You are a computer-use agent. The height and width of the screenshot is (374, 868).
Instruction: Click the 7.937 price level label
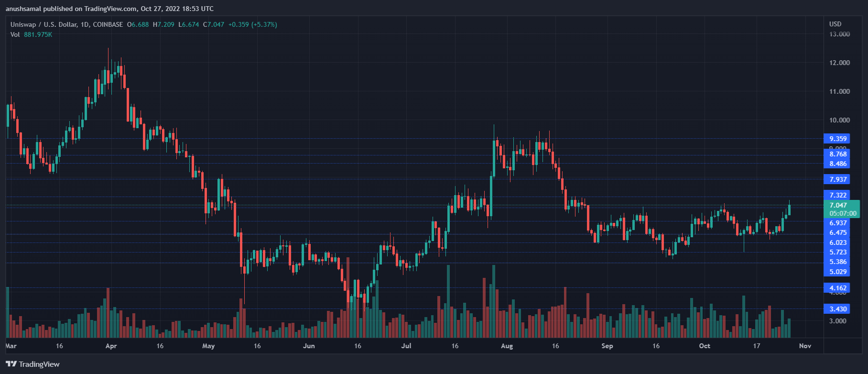pos(836,179)
